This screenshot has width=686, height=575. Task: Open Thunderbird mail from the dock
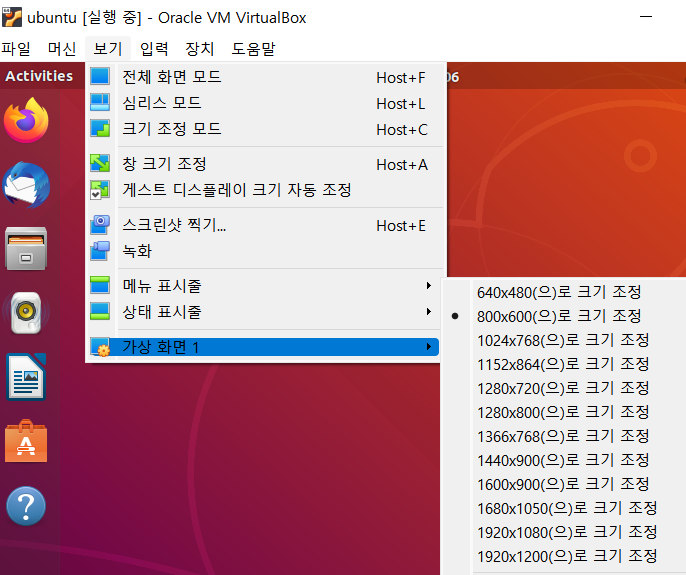(x=26, y=185)
